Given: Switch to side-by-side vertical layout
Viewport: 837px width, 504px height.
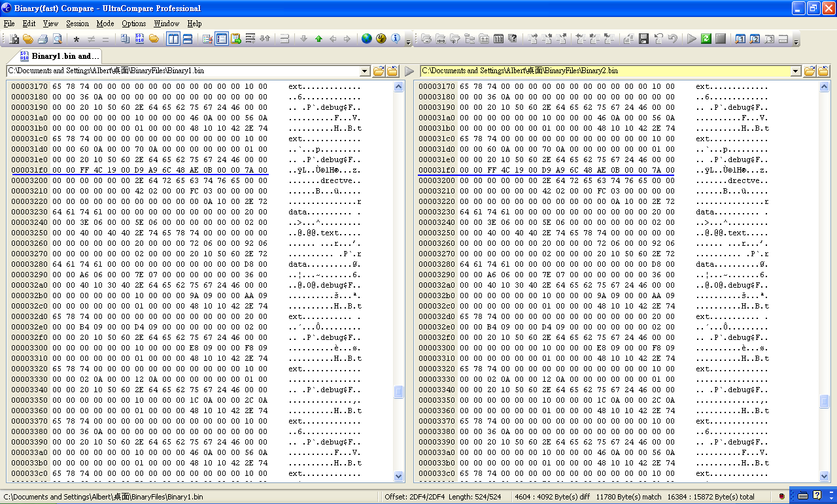Looking at the screenshot, I should 173,39.
